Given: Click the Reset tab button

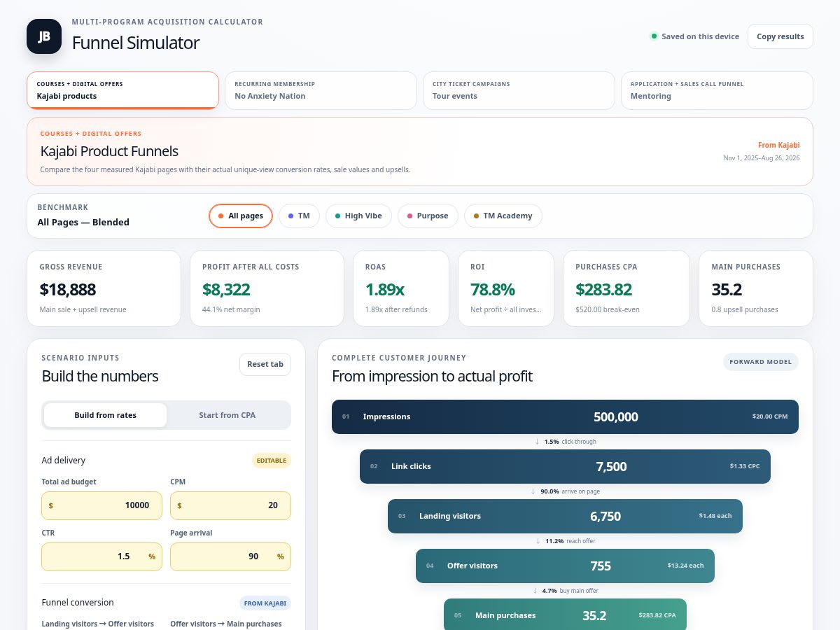Looking at the screenshot, I should click(x=265, y=364).
